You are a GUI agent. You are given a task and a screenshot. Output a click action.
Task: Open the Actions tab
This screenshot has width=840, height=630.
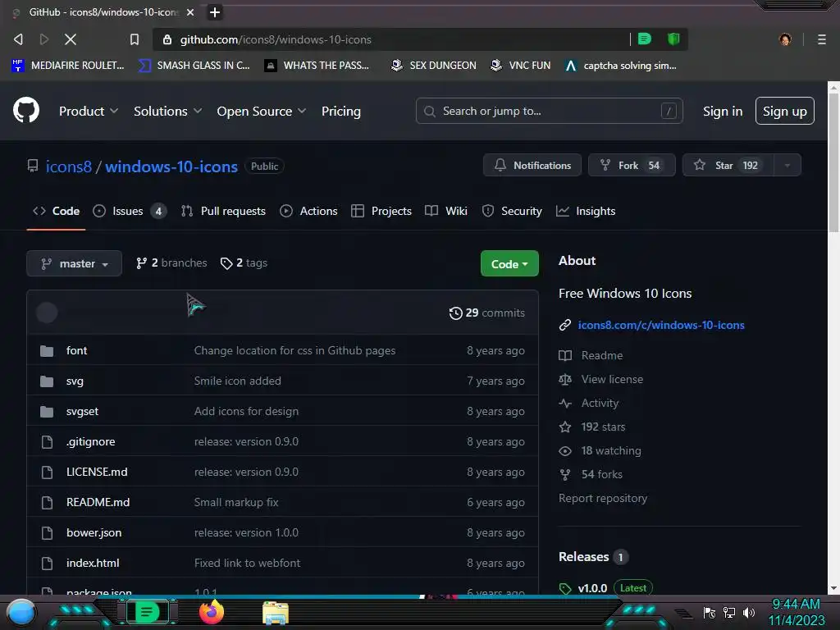point(308,211)
